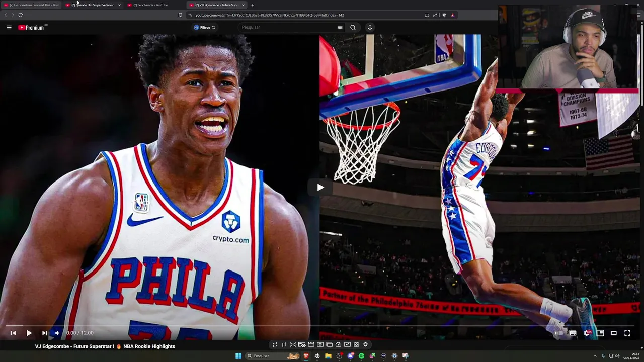Toggle the autoplay switch in player
The image size is (644, 362).
(559, 333)
